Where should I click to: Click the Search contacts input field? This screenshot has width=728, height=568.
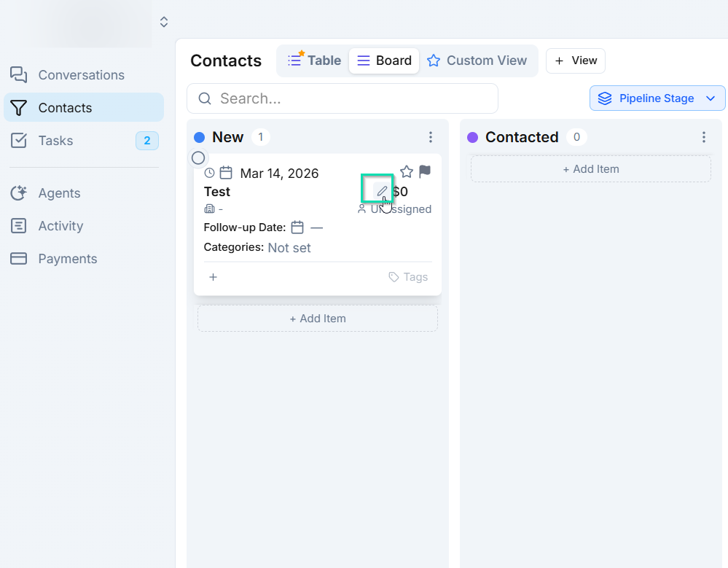(343, 98)
